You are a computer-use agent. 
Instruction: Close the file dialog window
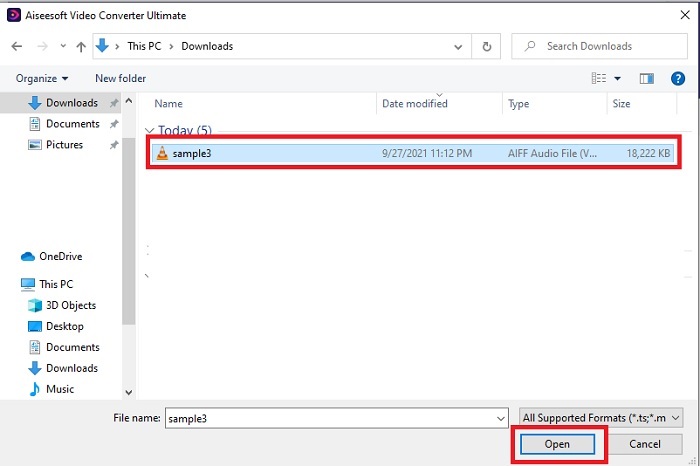(685, 15)
